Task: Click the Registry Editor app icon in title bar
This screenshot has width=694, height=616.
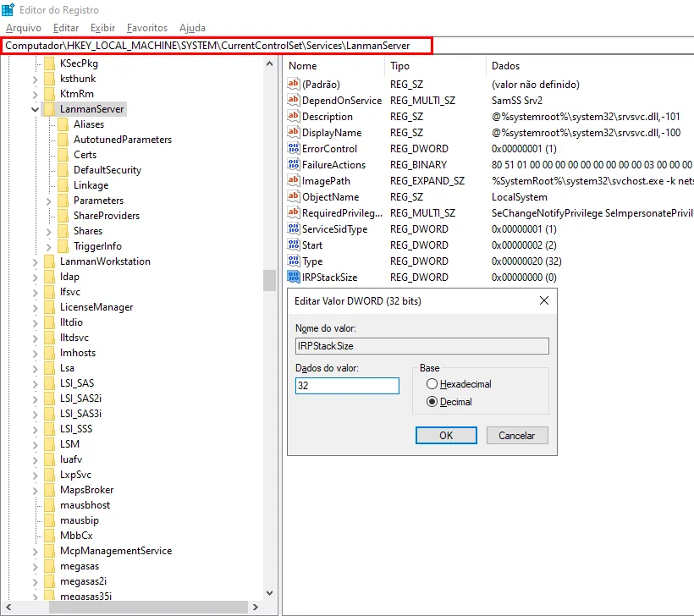Action: click(x=8, y=9)
